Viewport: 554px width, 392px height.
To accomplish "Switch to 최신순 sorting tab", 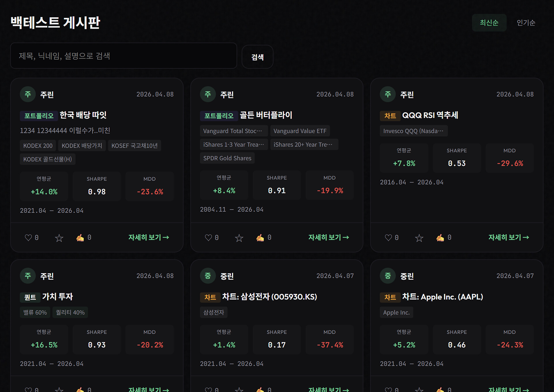I will [489, 23].
